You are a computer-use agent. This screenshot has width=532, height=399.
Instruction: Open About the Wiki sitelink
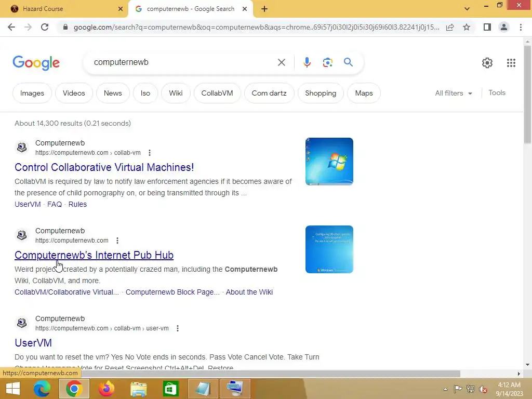tap(249, 292)
